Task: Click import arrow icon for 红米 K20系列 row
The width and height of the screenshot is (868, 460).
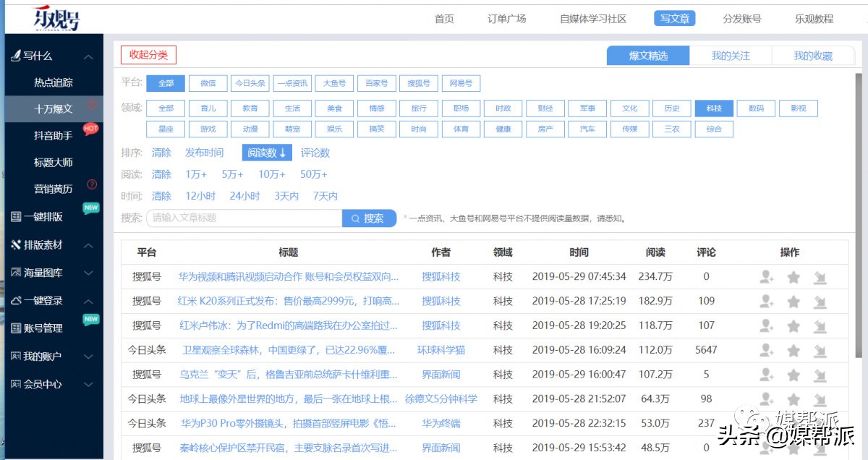Action: click(x=820, y=301)
